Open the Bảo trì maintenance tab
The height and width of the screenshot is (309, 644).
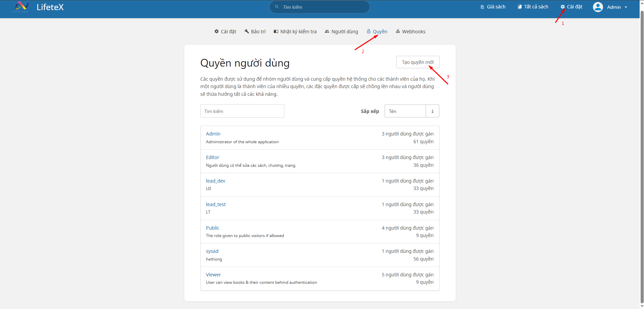point(255,32)
